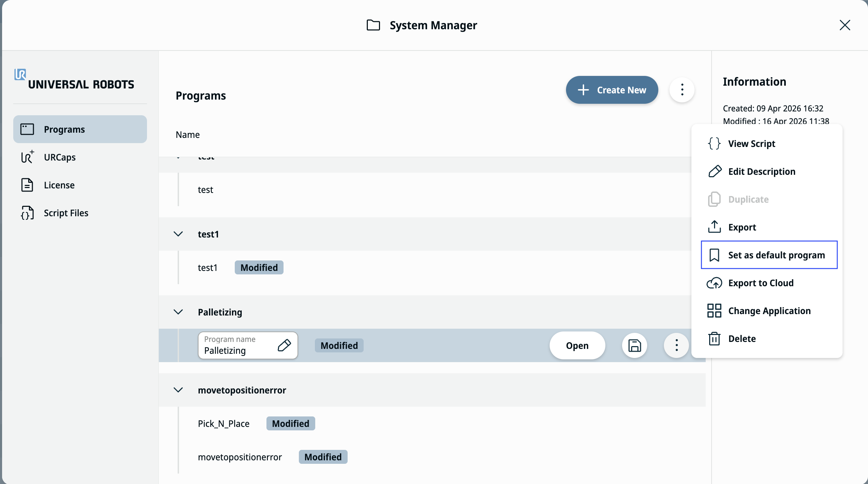868x484 pixels.
Task: Click the Create New button
Action: coord(612,90)
